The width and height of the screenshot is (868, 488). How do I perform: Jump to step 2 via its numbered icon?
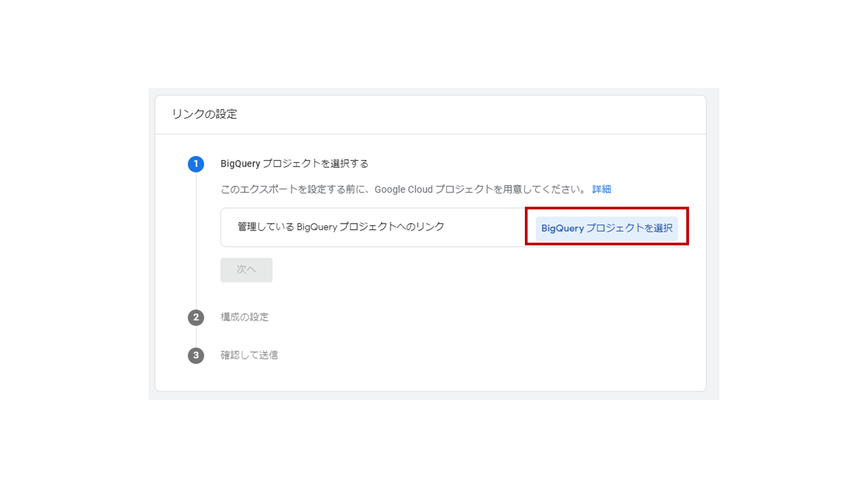click(196, 317)
